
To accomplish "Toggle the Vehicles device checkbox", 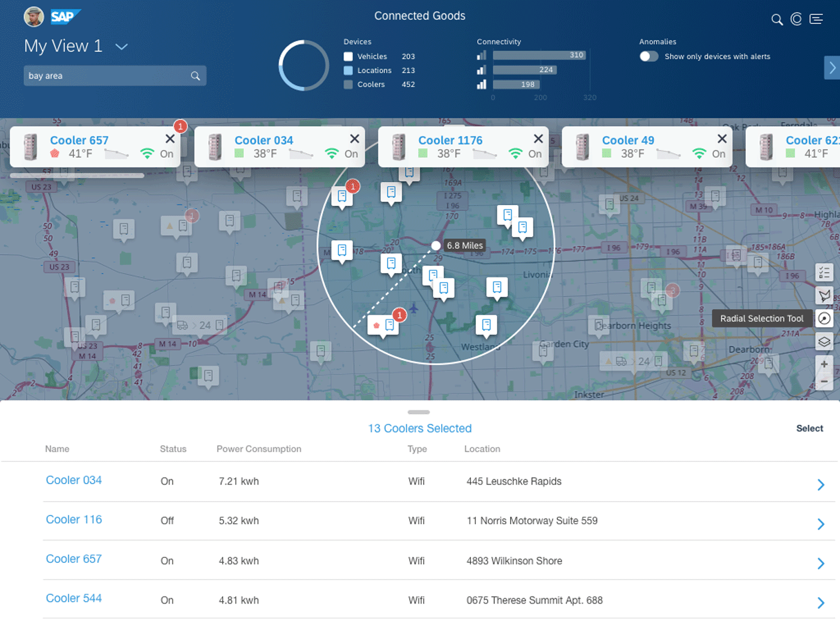I will pos(348,56).
